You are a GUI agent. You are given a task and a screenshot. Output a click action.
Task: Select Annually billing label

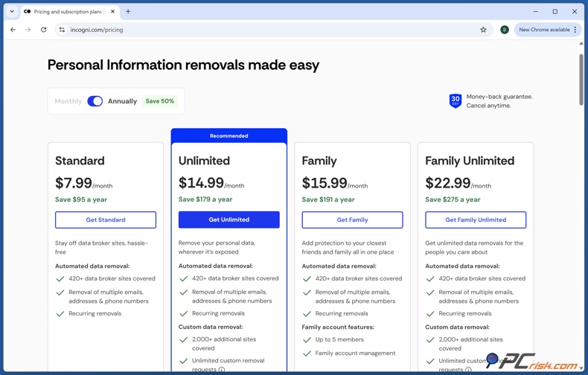click(122, 101)
